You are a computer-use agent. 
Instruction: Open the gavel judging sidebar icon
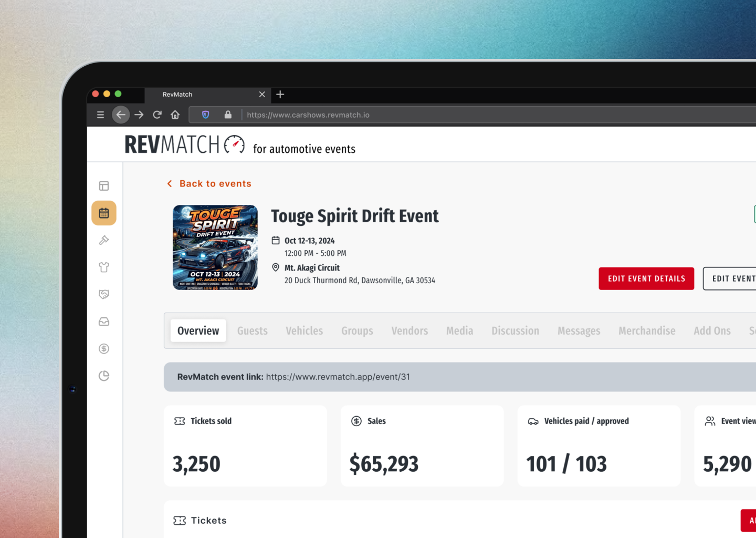coord(104,240)
